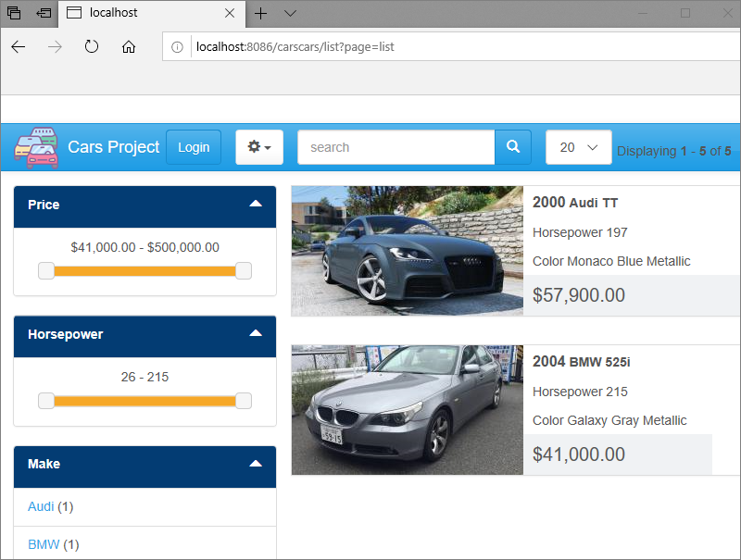Screen dimensions: 741x560
Task: Reload the page with refresh icon
Action: [x=91, y=47]
